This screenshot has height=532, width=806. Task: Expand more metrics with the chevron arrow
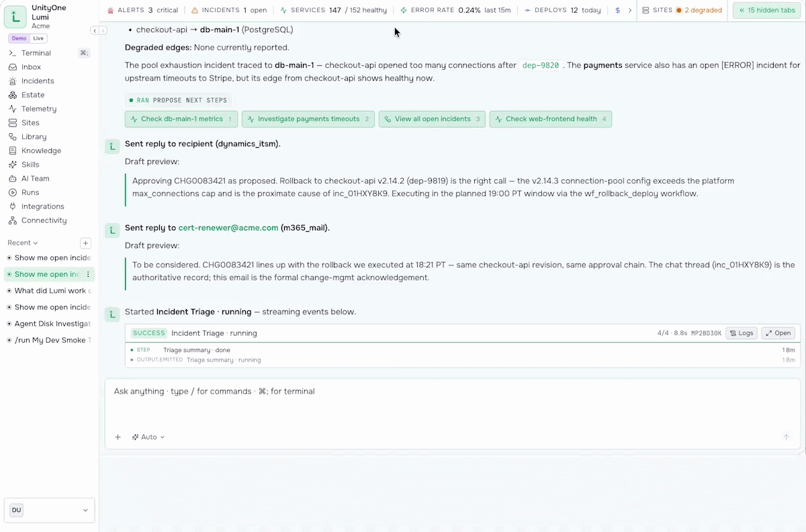(630, 11)
